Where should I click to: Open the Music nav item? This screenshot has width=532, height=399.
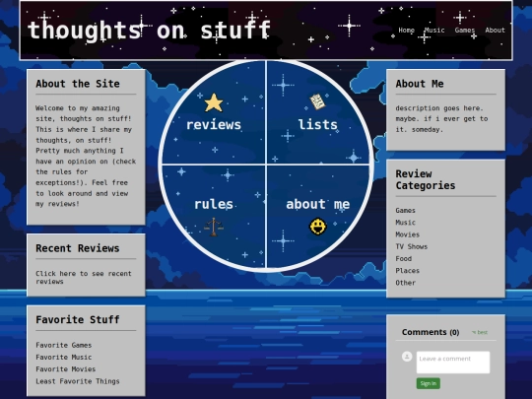tap(434, 30)
